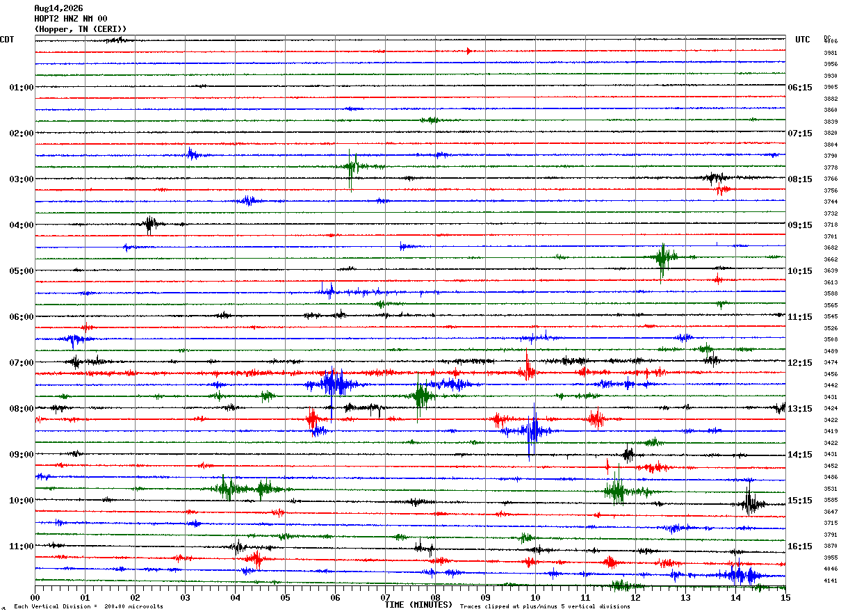Click minute '15' on the time axis
841x616 pixels.
click(785, 597)
